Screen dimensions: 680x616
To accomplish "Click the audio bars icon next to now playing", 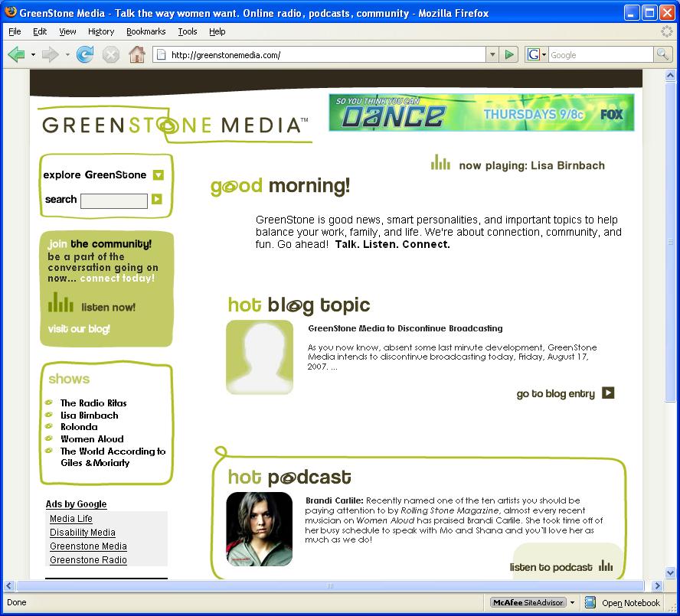I will click(440, 162).
